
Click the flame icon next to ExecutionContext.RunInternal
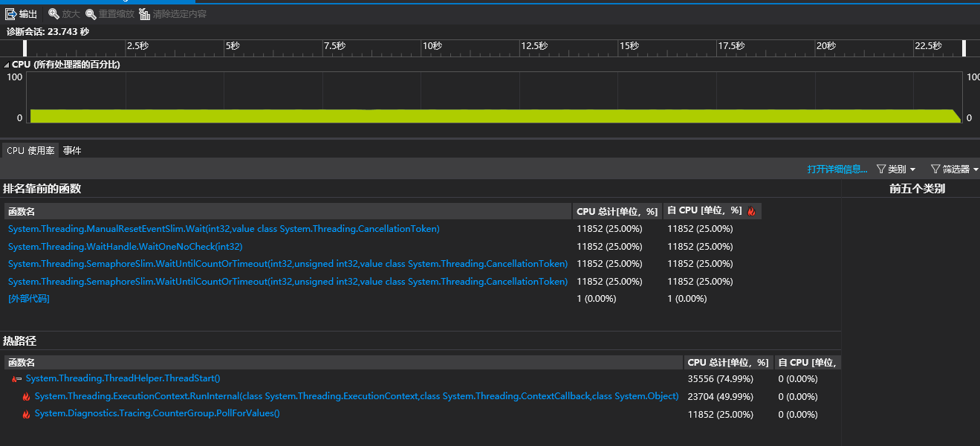coord(26,397)
